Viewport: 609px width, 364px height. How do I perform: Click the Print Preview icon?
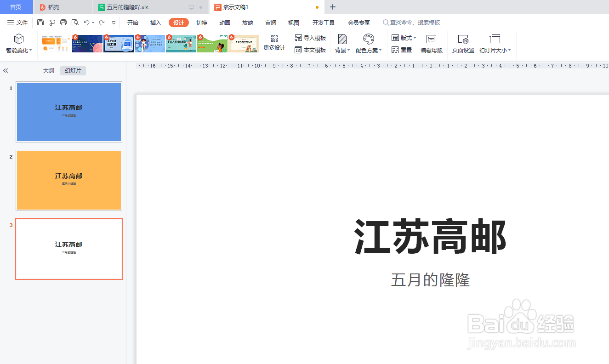[75, 23]
